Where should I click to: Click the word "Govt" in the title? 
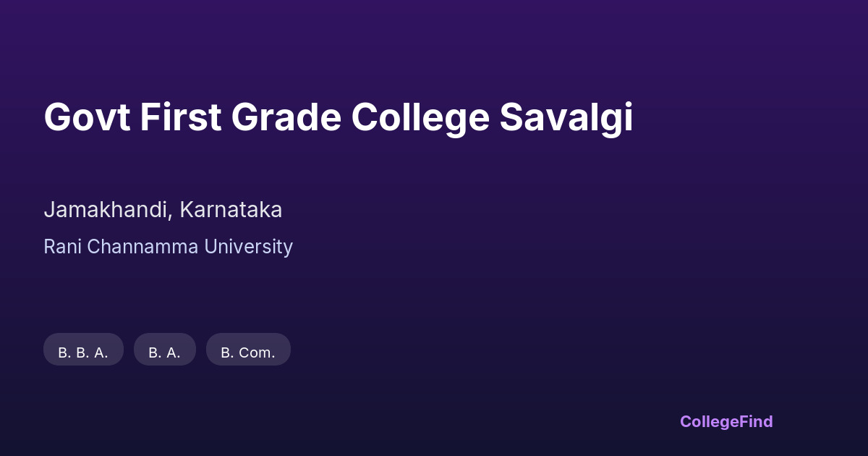[87, 117]
